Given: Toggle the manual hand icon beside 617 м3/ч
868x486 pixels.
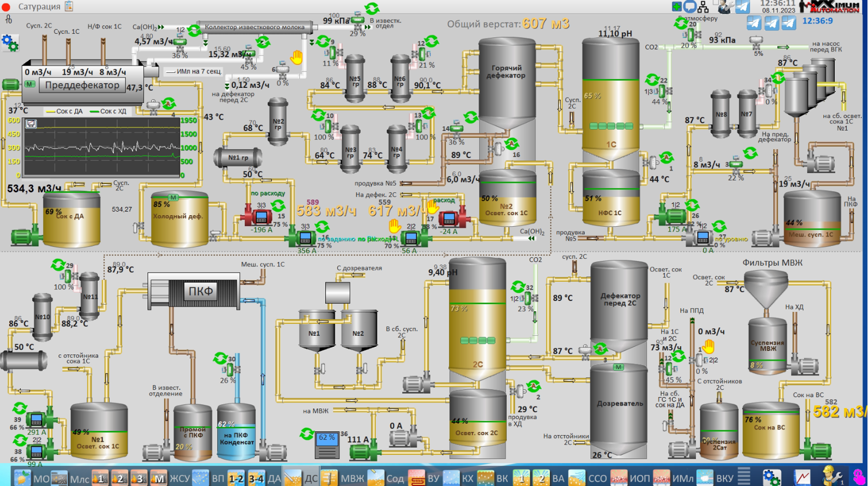Looking at the screenshot, I should coord(433,207).
